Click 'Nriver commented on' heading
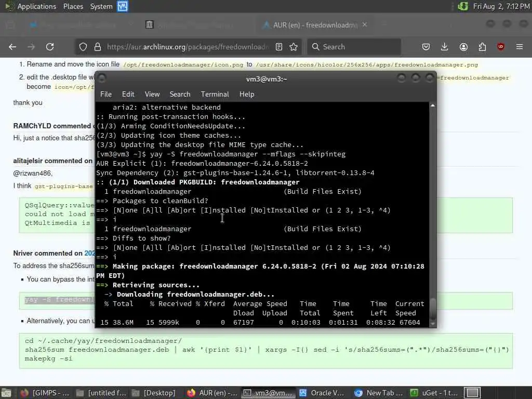The height and width of the screenshot is (399, 532). pos(48,253)
